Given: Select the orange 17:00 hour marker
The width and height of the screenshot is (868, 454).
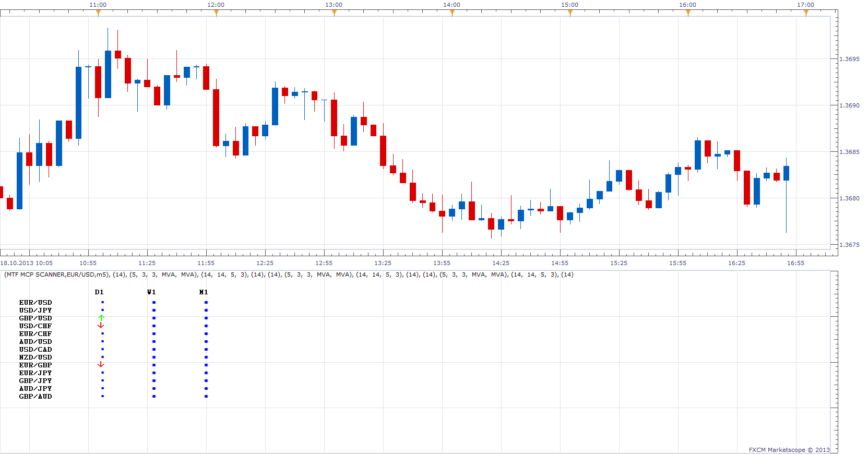Looking at the screenshot, I should click(806, 13).
